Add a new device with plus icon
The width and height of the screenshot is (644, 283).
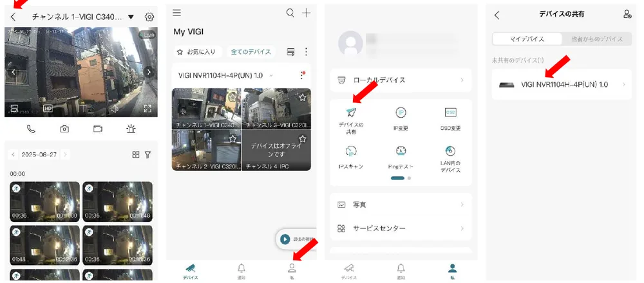click(x=307, y=13)
